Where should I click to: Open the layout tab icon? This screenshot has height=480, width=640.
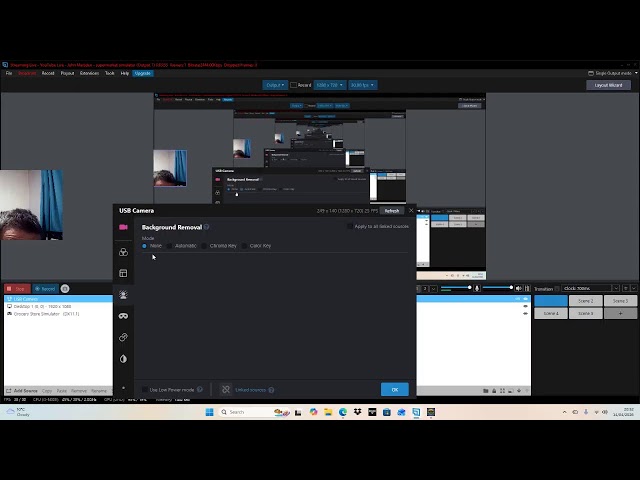tap(123, 273)
